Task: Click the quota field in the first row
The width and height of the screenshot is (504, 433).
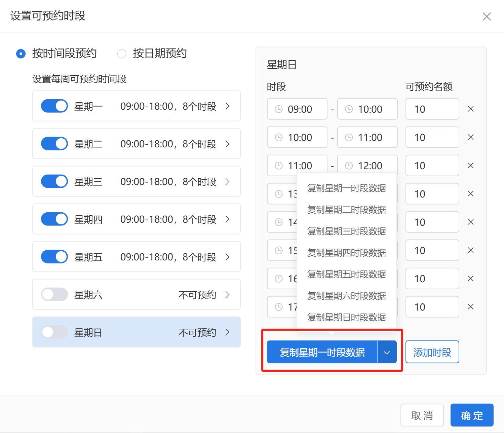Action: point(432,109)
